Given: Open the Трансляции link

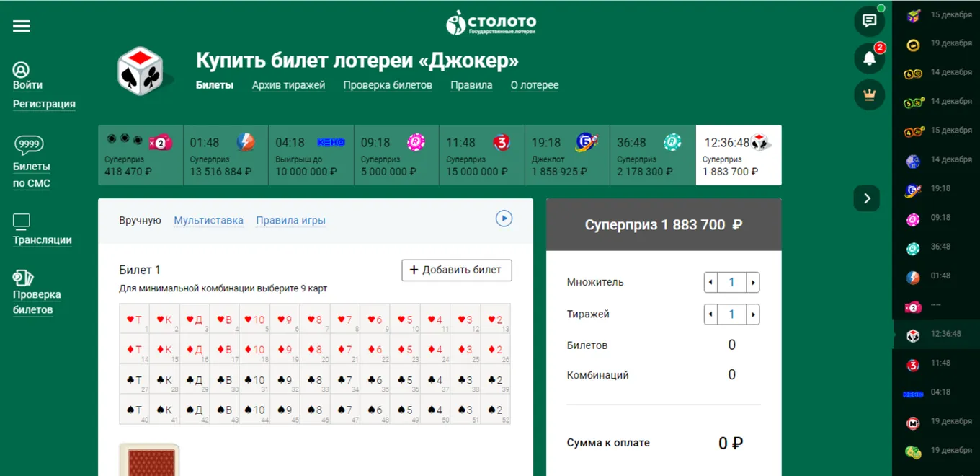Looking at the screenshot, I should pos(43,240).
